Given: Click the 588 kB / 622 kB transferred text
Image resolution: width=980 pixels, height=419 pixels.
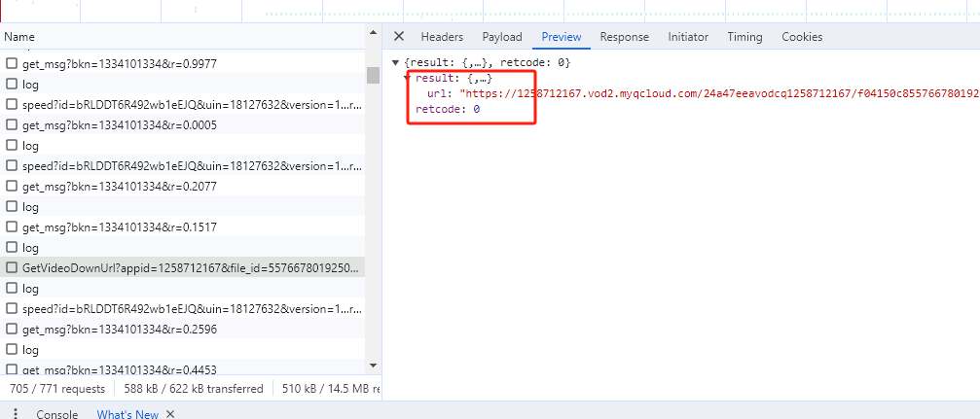Looking at the screenshot, I should [x=194, y=389].
